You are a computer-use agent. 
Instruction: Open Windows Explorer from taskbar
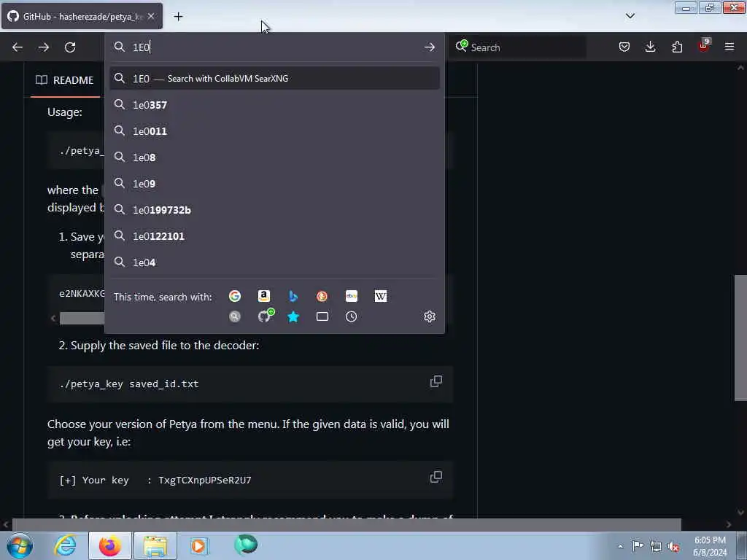point(155,545)
